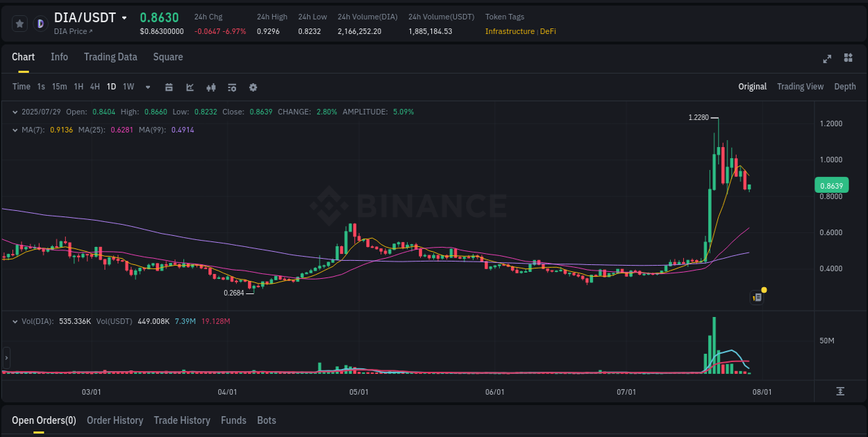Open the chart message bubble icon

point(757,297)
